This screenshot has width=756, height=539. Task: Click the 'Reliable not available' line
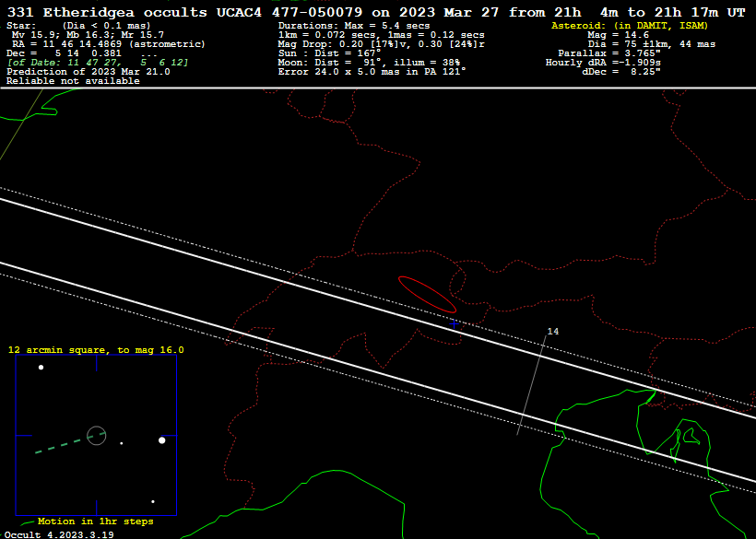coord(73,81)
